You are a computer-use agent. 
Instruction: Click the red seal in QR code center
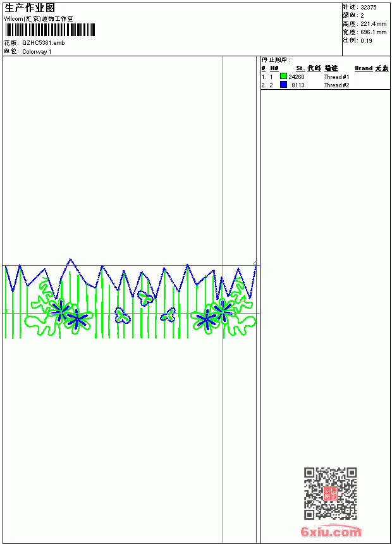coord(331,493)
